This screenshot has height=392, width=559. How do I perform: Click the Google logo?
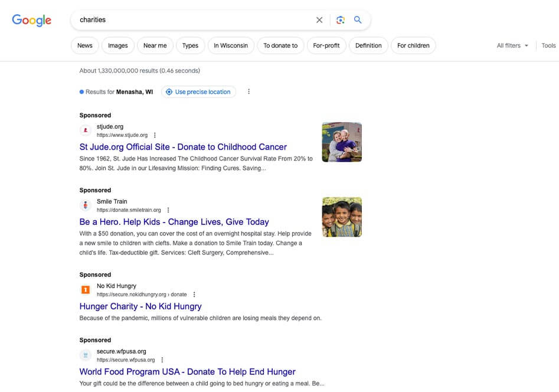[32, 20]
